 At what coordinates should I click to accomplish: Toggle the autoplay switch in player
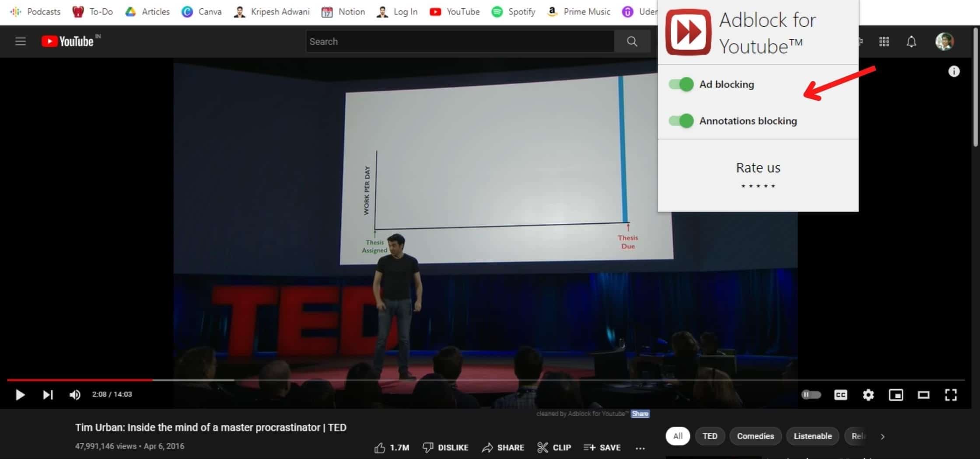coord(811,395)
